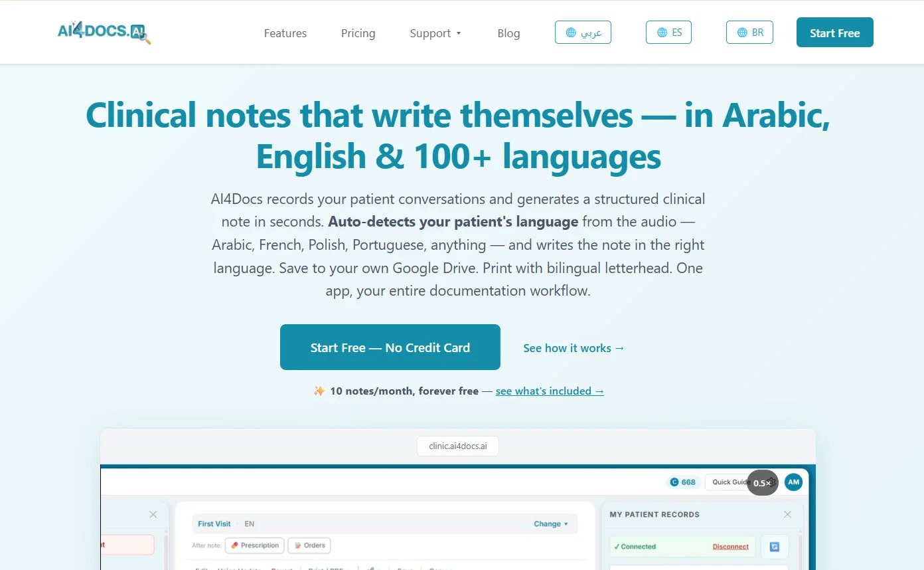Image resolution: width=924 pixels, height=570 pixels.
Task: Click the Start Free header button
Action: 835,33
